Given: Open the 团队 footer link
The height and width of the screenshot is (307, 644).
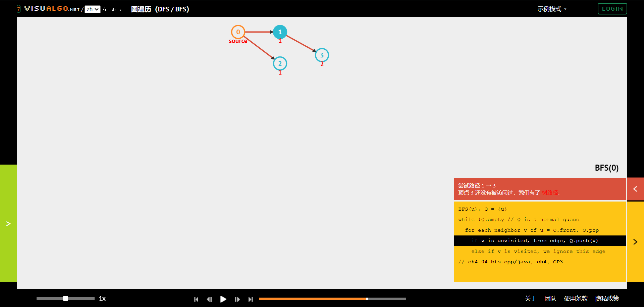Looking at the screenshot, I should pos(550,299).
